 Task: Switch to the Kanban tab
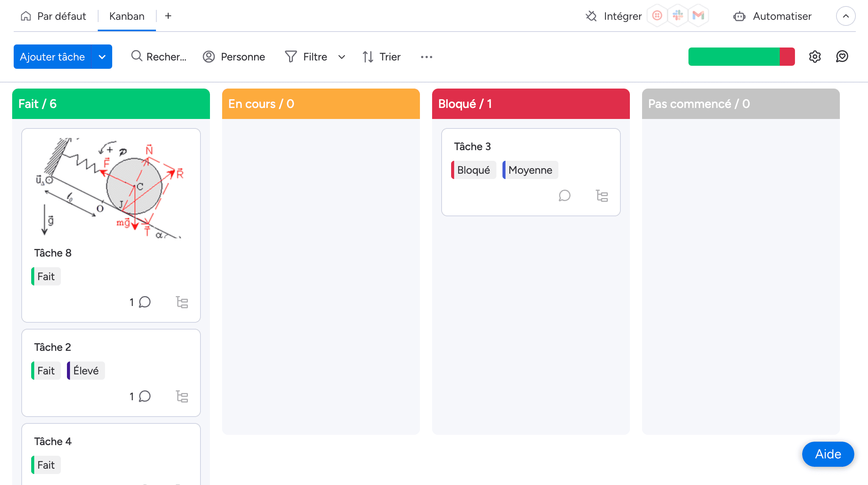pyautogui.click(x=127, y=16)
